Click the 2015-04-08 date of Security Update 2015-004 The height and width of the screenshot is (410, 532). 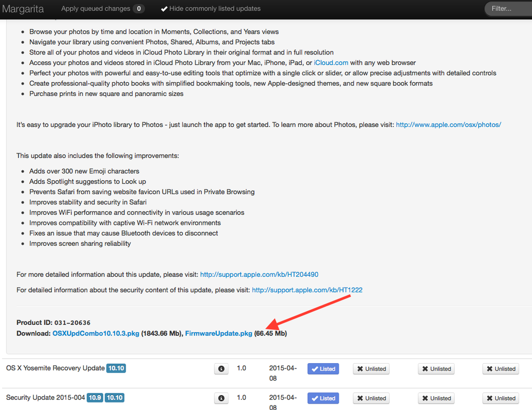(283, 402)
